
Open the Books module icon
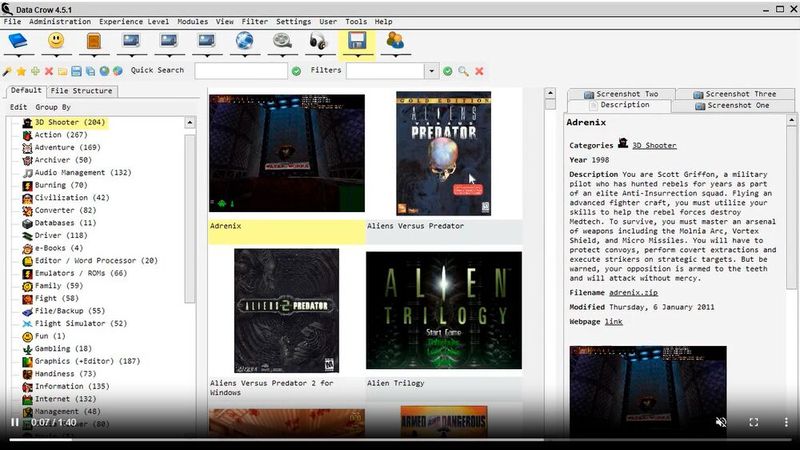click(19, 42)
